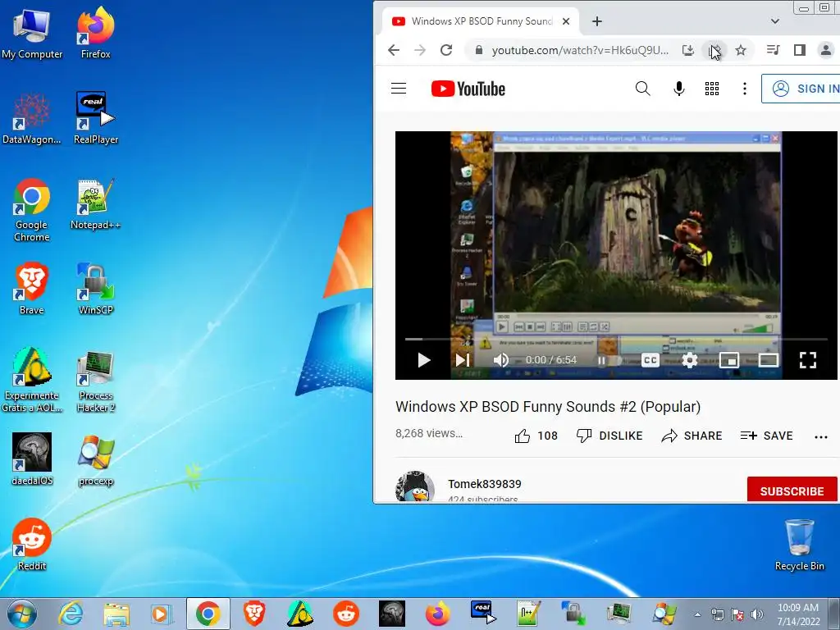Viewport: 840px width, 630px height.
Task: Switch to theater mode
Action: [x=768, y=360]
